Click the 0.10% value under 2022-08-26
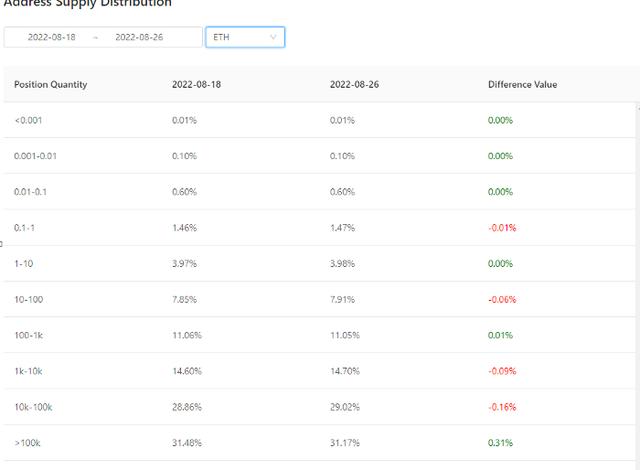 [x=342, y=156]
